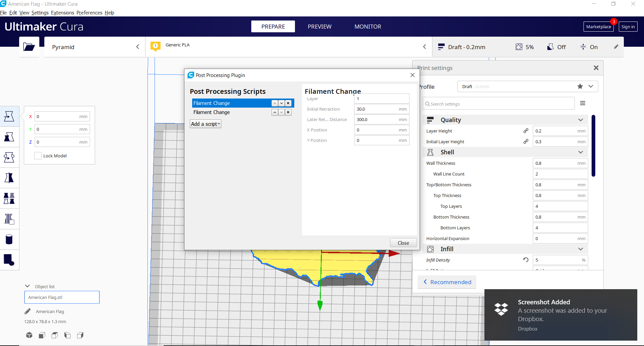Open the Extensions menu
Viewport: 644px width, 346px height.
[62, 13]
